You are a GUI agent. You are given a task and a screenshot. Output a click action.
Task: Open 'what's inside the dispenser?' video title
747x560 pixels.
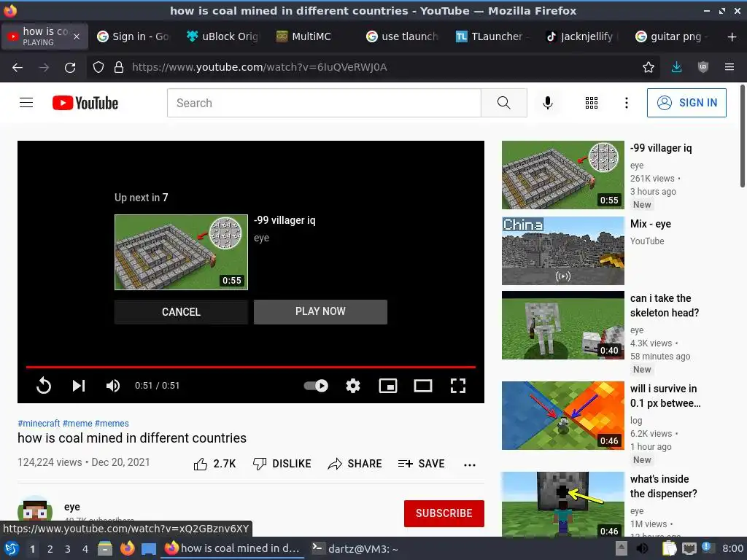point(663,486)
